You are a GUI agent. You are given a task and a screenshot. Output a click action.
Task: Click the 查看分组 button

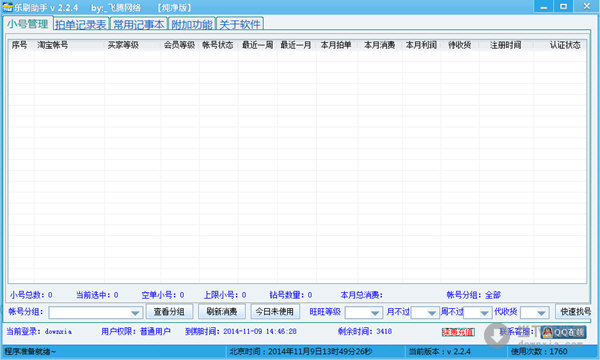point(169,311)
